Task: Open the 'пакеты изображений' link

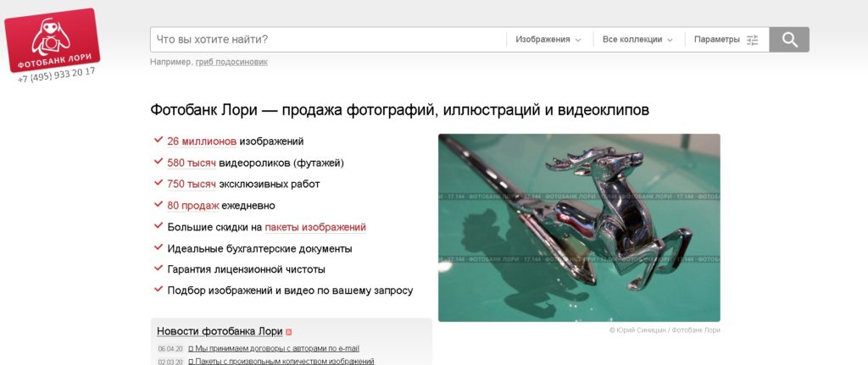Action: (x=315, y=227)
